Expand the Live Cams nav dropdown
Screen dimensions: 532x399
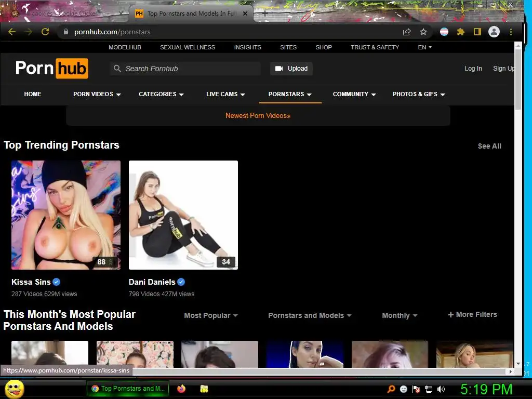tap(243, 95)
